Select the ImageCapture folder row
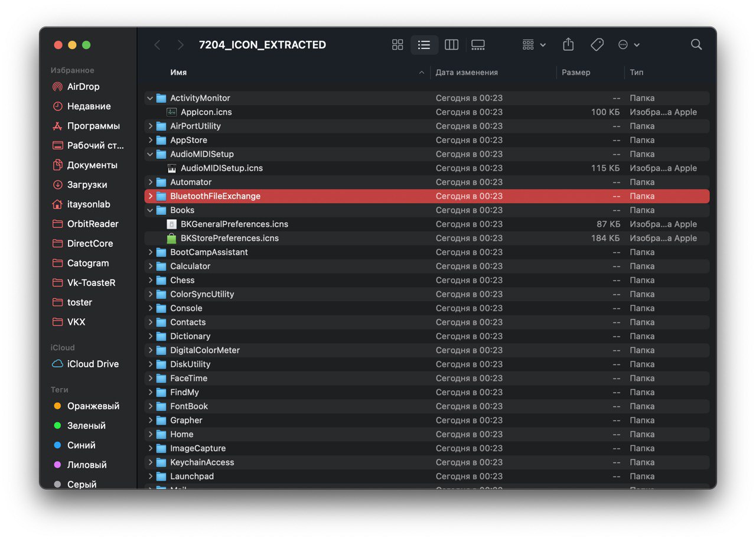The width and height of the screenshot is (756, 541). click(427, 448)
